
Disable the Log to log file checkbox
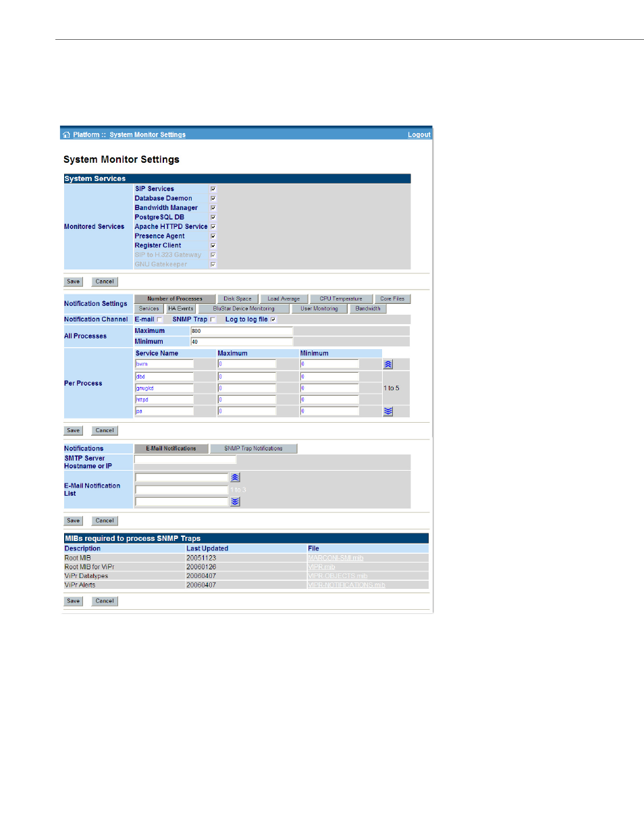pyautogui.click(x=273, y=320)
